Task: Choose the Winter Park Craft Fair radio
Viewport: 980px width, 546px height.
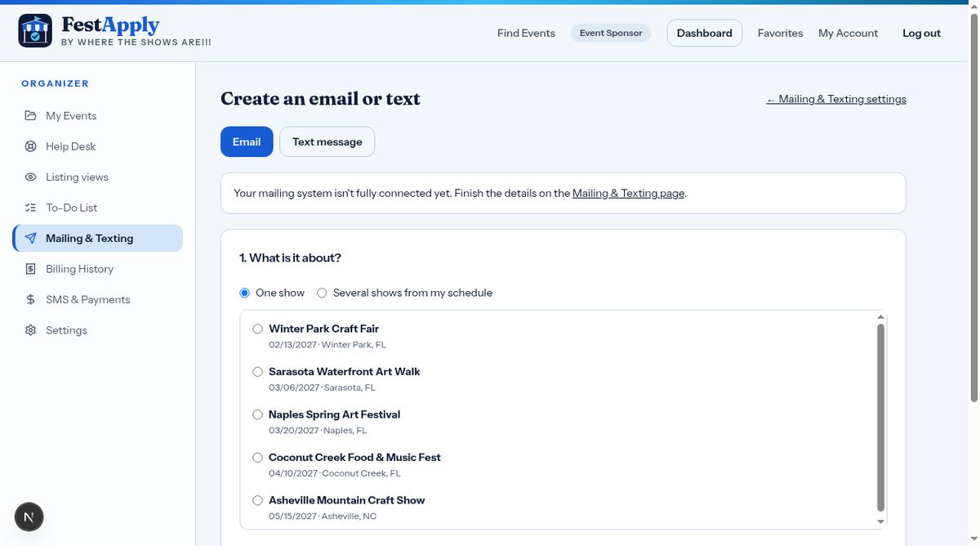Action: coord(257,329)
